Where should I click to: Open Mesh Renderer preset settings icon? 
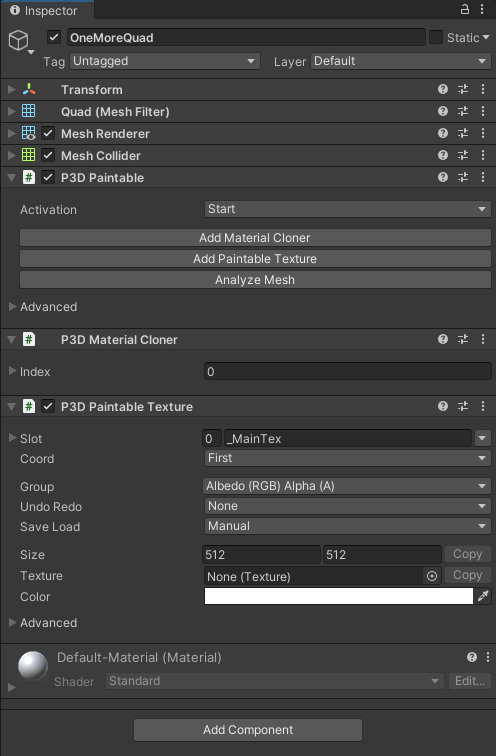tap(463, 134)
